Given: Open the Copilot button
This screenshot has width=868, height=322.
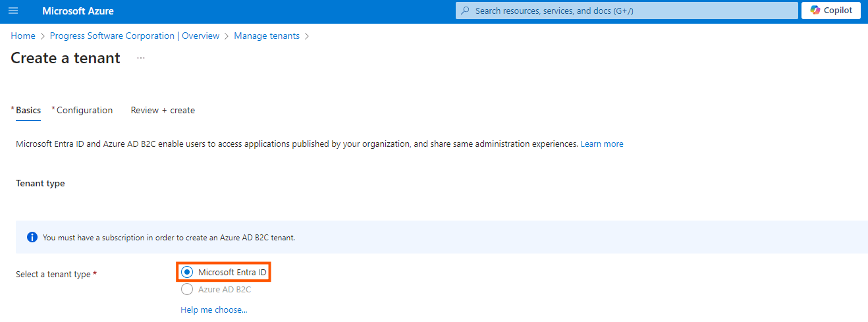Looking at the screenshot, I should click(831, 11).
